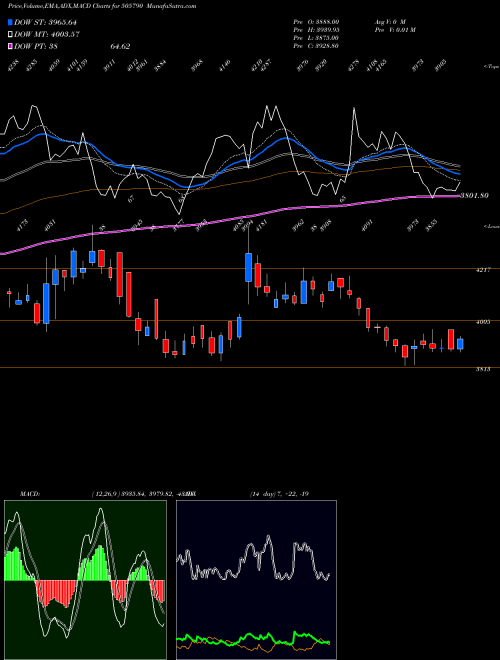Click the blue DOW ST legend swatch
The height and width of the screenshot is (660, 500).
10,22
